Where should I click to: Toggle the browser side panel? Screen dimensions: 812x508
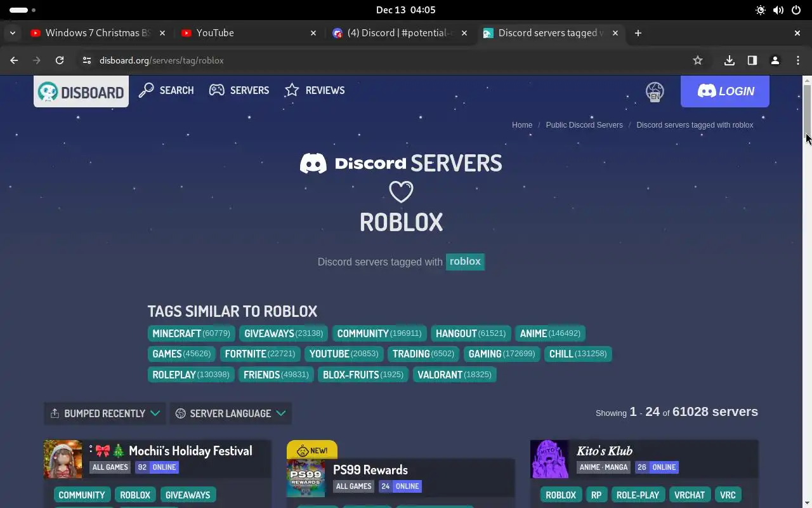click(x=752, y=60)
